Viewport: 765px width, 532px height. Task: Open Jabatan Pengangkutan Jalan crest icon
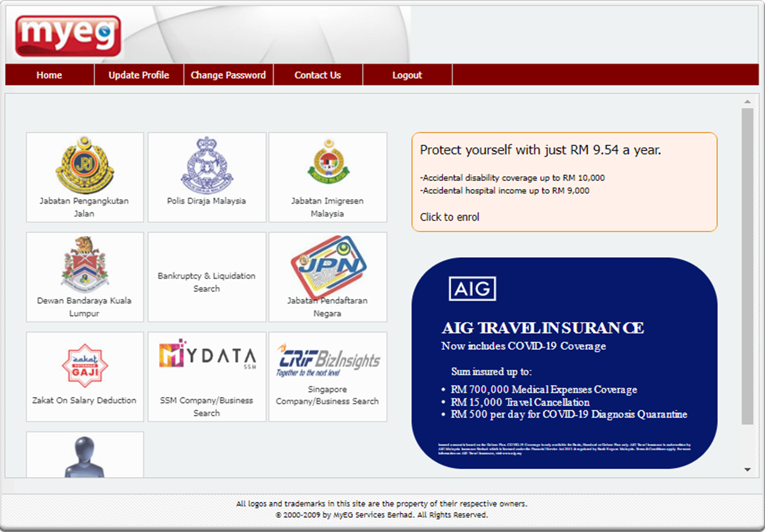pos(85,165)
